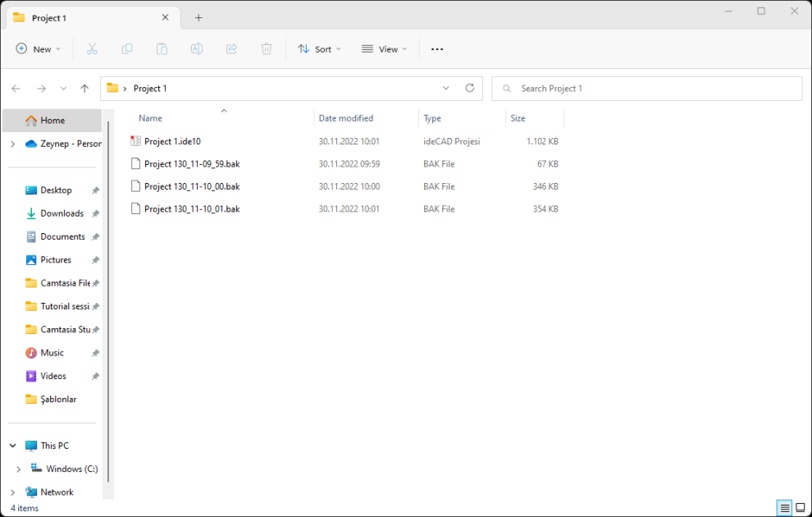Open the New item dropdown

pyautogui.click(x=39, y=49)
